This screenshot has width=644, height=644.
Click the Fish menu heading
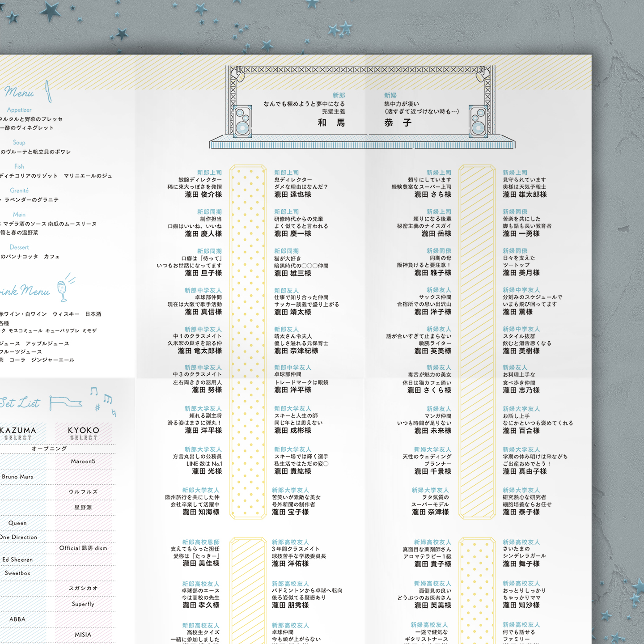tap(19, 166)
